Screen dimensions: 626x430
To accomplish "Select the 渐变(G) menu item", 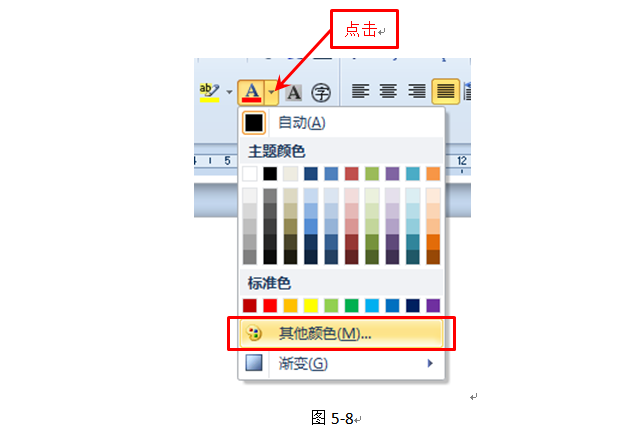I will click(341, 363).
